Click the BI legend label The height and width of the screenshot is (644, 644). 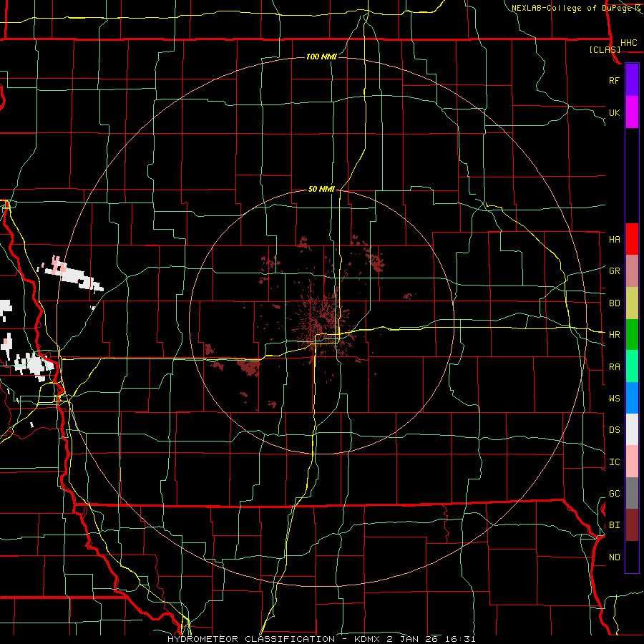tap(615, 525)
